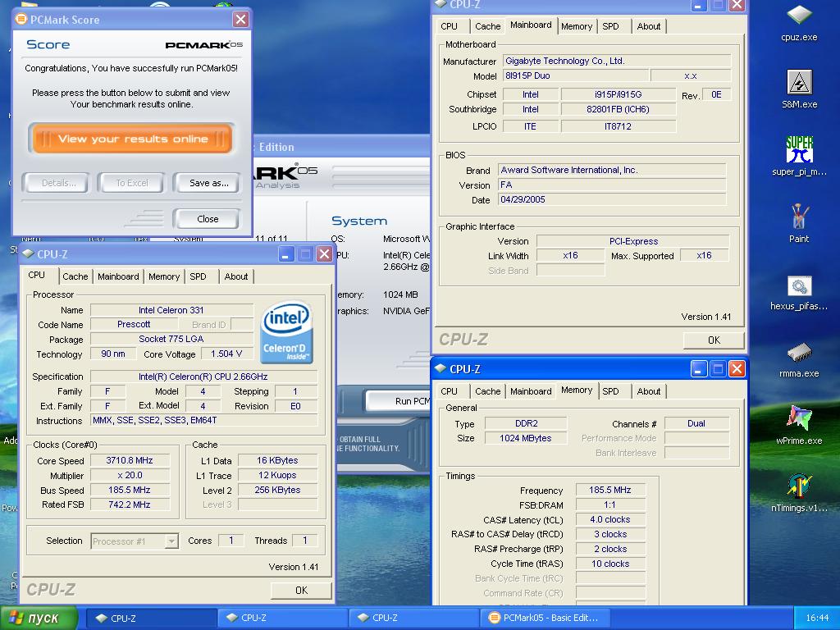Click OK in CPU-Z processor window
This screenshot has width=840, height=630.
point(301,590)
